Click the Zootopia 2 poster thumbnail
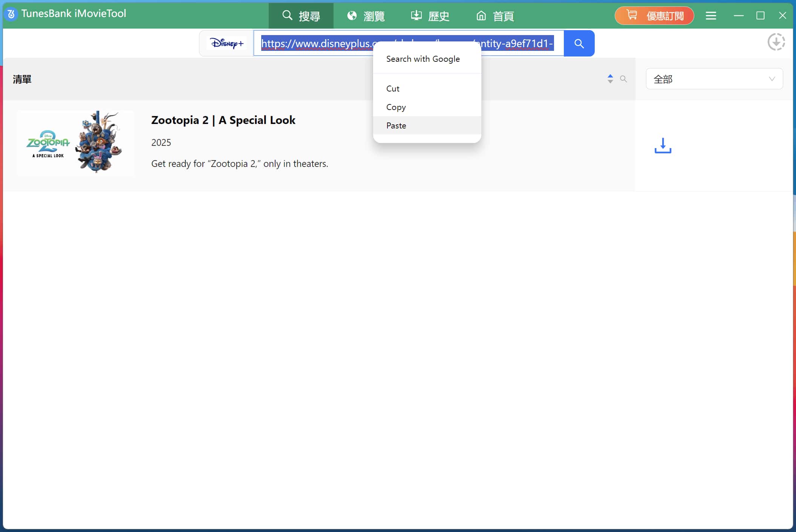The image size is (796, 532). [75, 143]
